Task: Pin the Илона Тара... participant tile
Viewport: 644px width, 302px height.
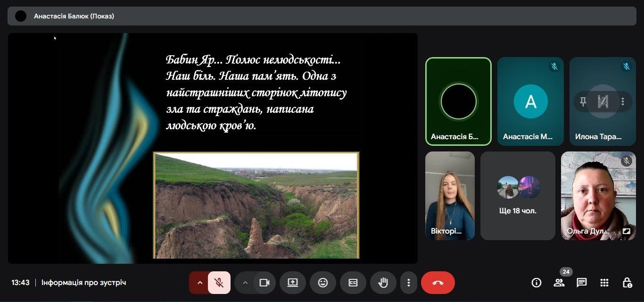Action: point(583,101)
